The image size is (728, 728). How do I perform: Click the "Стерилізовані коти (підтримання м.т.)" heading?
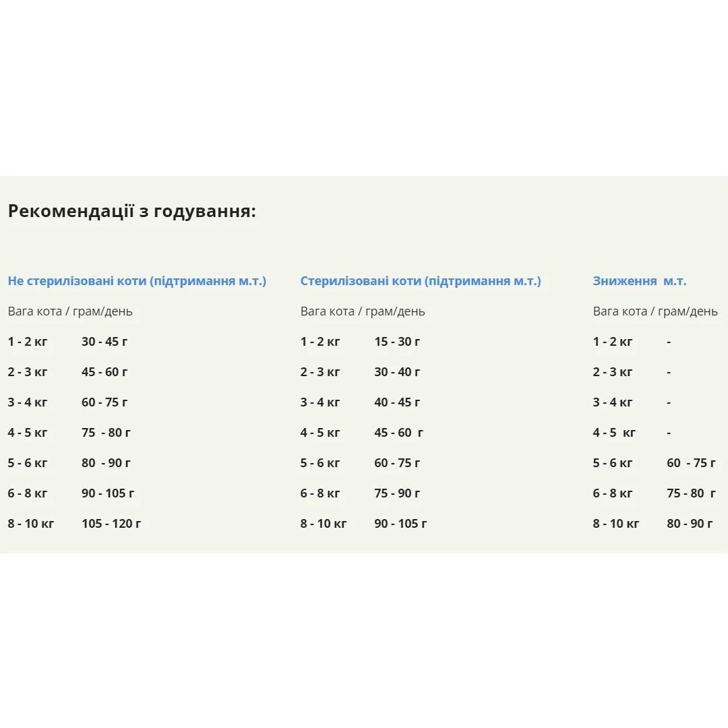point(421,281)
